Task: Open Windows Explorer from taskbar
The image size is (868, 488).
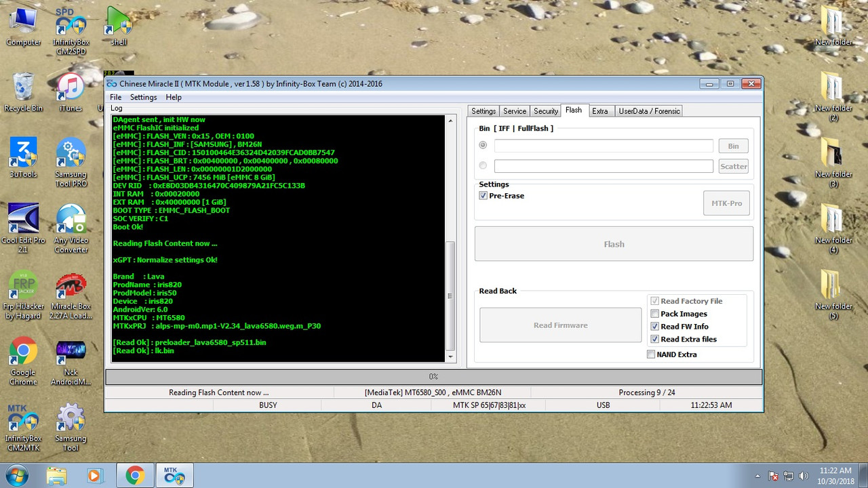Action: point(57,476)
